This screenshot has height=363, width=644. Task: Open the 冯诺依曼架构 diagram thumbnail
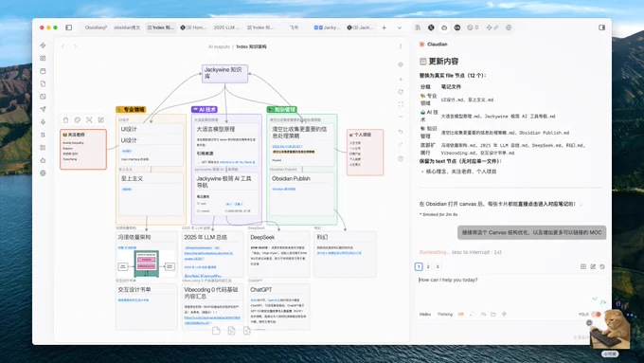click(x=146, y=263)
